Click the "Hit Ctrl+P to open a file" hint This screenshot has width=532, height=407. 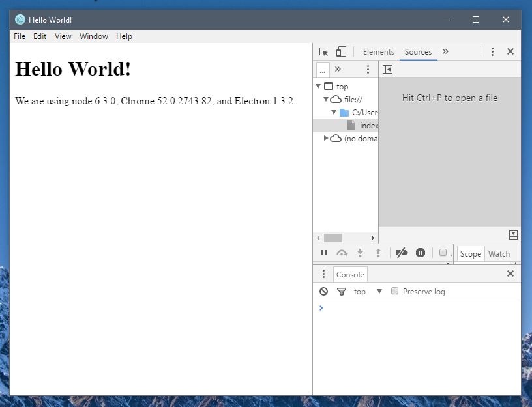click(x=450, y=98)
